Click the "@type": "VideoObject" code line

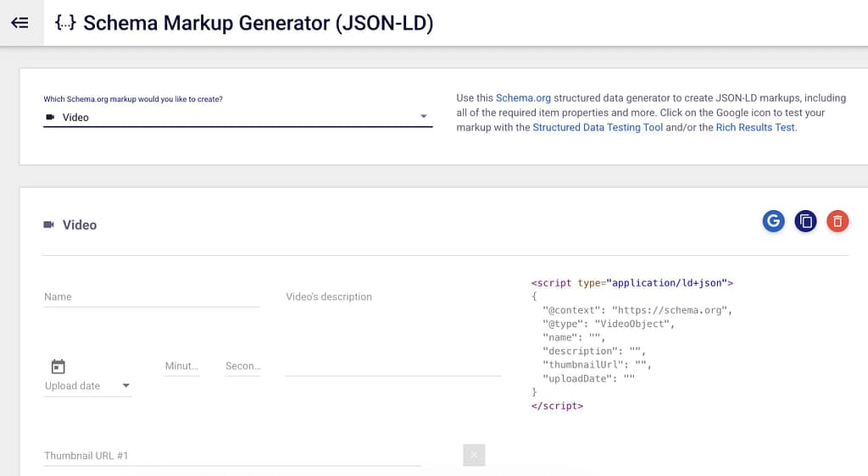point(609,324)
